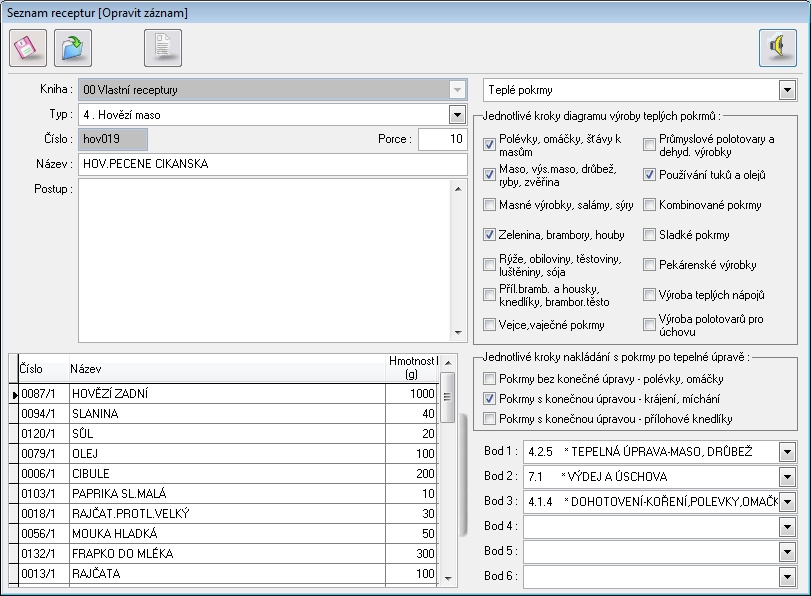Click the ingredient table scrollbar thumb
This screenshot has width=811, height=596.
[448, 397]
